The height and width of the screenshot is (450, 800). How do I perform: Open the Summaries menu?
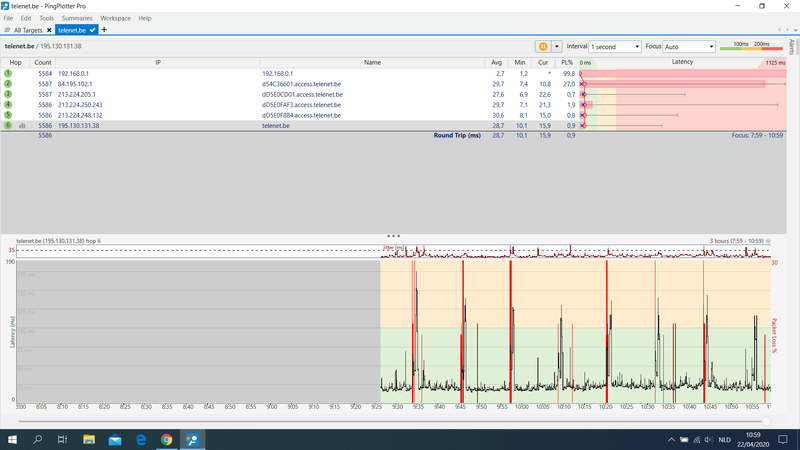pyautogui.click(x=76, y=18)
